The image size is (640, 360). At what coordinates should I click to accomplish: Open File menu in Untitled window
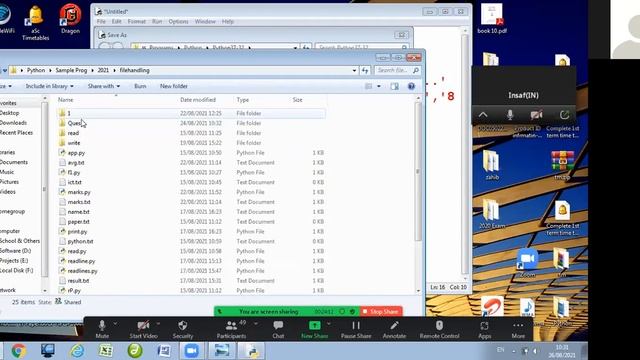coord(101,21)
